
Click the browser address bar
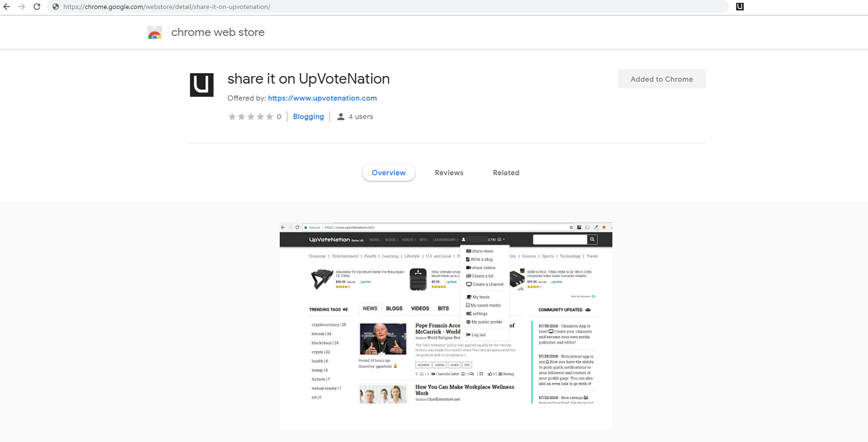[x=236, y=6]
